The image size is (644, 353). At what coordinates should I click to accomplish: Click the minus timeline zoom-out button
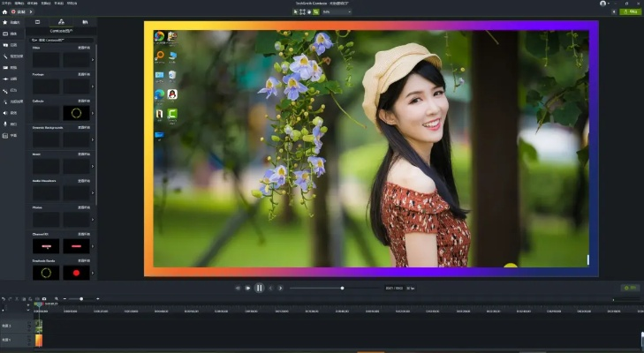coord(64,299)
